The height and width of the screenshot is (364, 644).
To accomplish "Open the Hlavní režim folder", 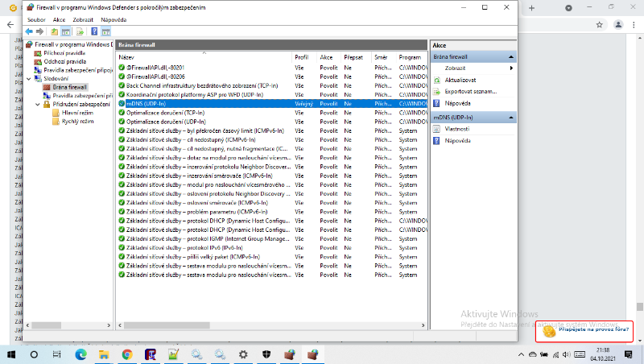I will (77, 113).
